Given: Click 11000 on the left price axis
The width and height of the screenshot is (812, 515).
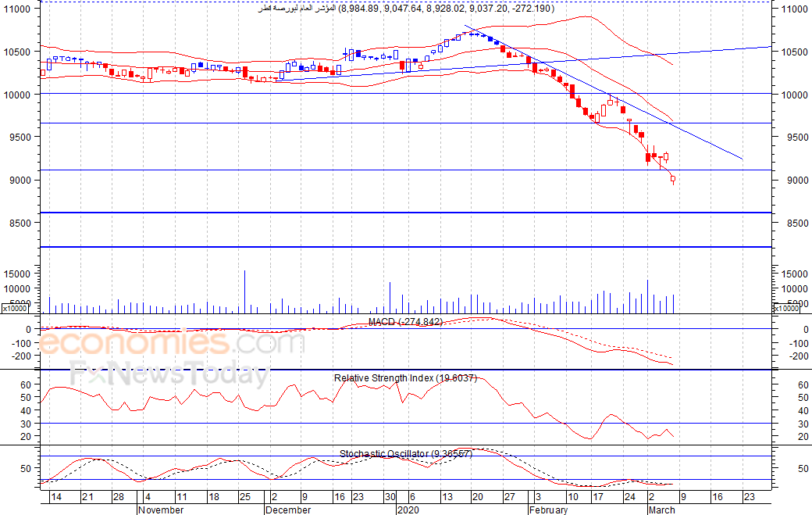Looking at the screenshot, I should [x=16, y=9].
